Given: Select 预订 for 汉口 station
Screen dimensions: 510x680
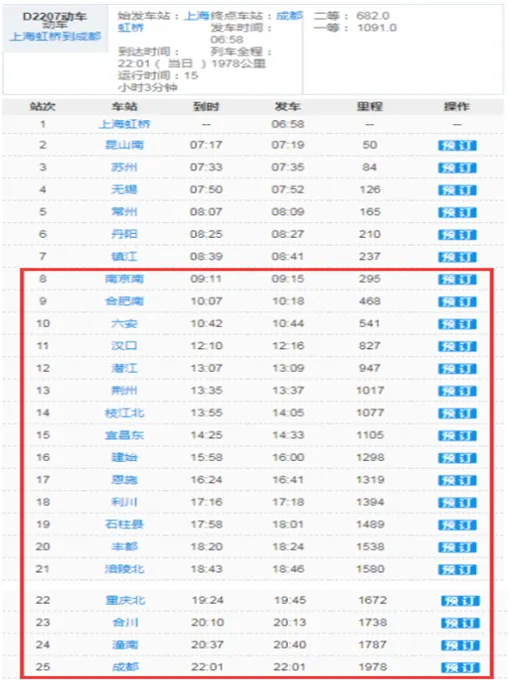Looking at the screenshot, I should [457, 346].
